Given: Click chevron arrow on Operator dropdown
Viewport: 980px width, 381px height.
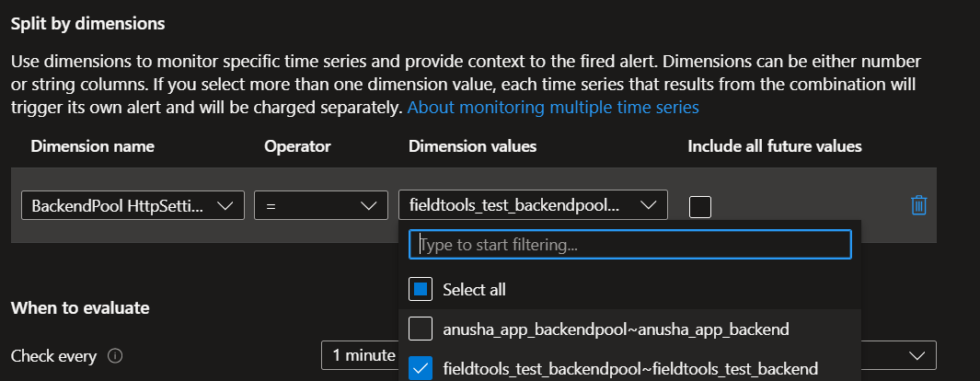Looking at the screenshot, I should coord(369,205).
